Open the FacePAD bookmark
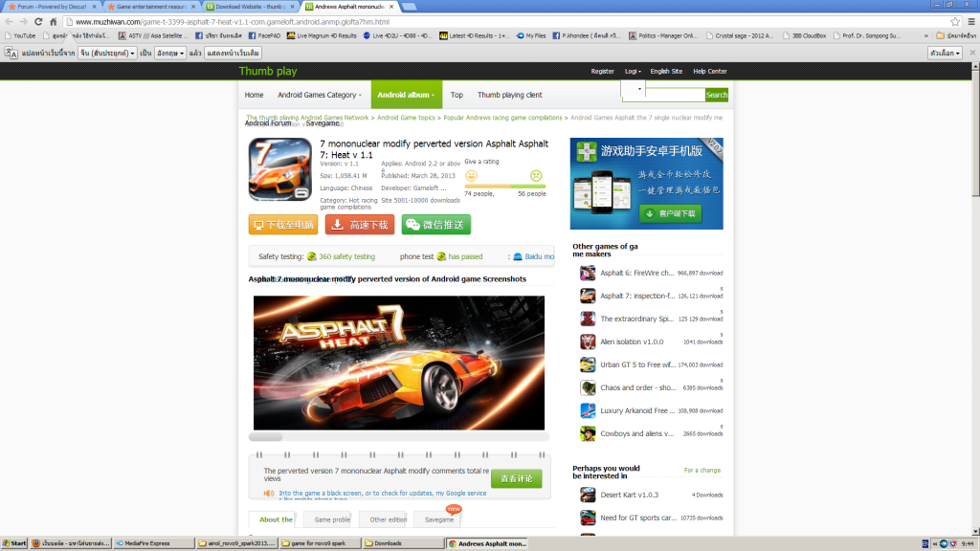This screenshot has height=551, width=980. click(264, 36)
